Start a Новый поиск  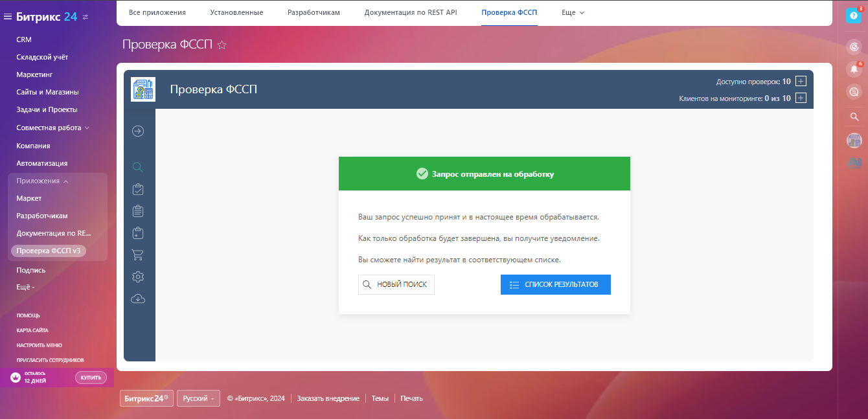396,284
